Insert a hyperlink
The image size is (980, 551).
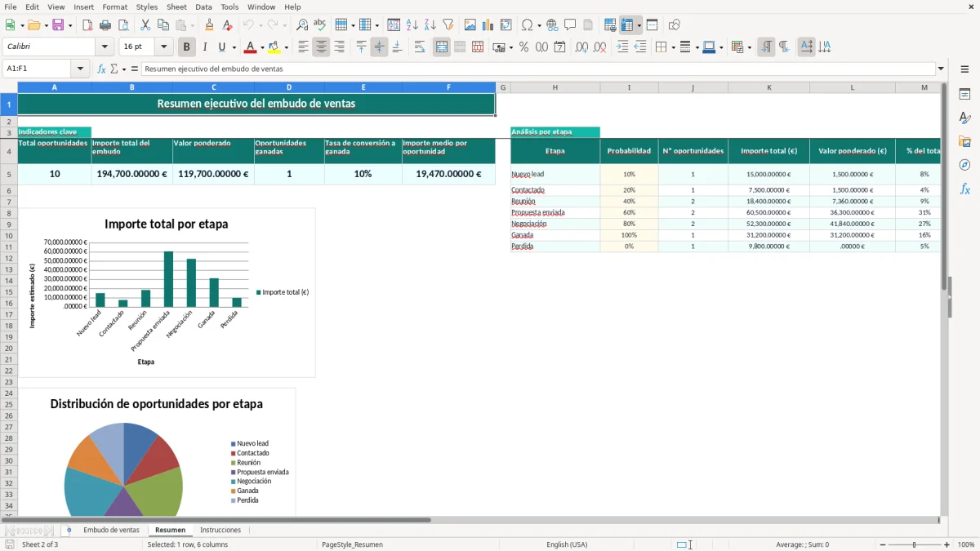pos(552,25)
